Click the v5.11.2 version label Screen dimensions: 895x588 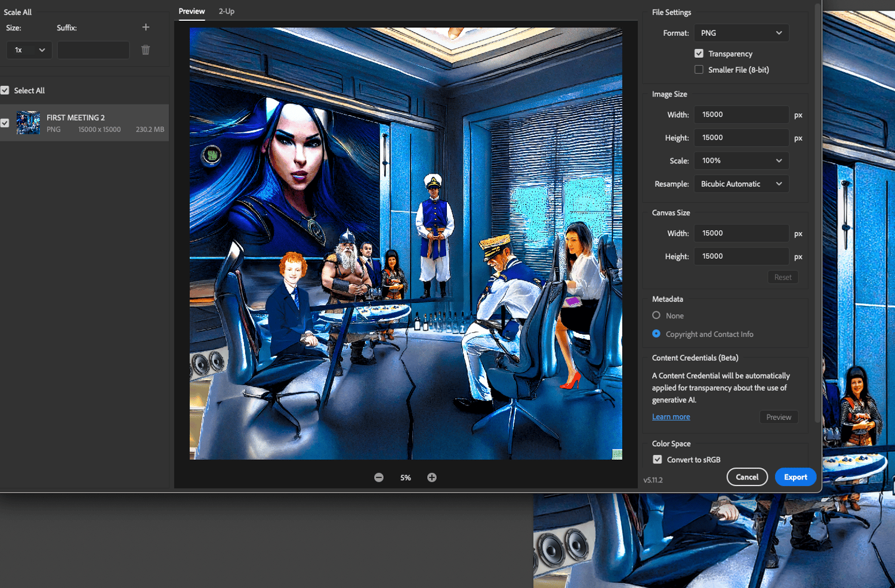pos(653,480)
